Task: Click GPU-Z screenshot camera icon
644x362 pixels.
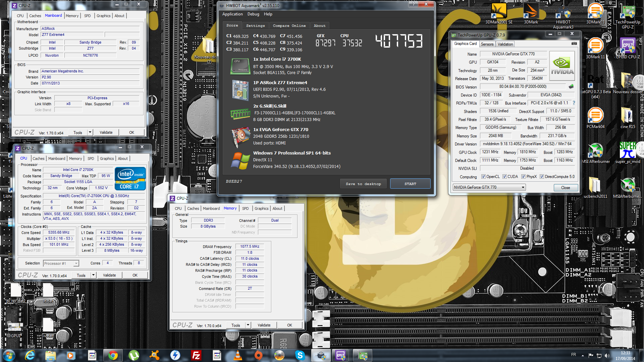Action: pos(574,44)
